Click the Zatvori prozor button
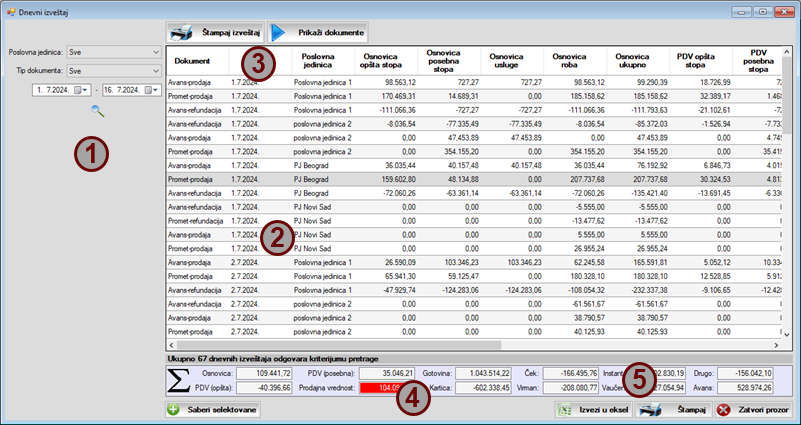 [753, 410]
